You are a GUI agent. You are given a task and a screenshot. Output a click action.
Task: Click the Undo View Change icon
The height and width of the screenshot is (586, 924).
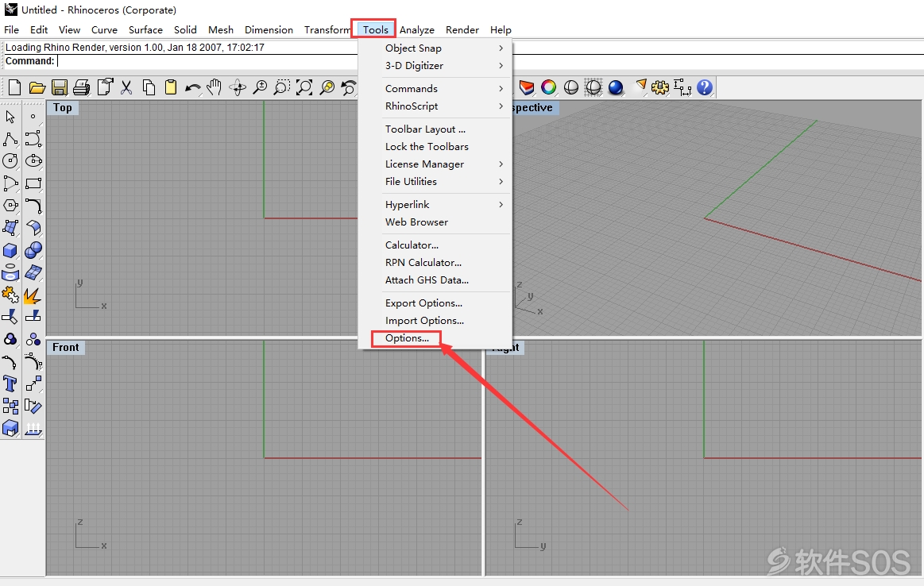pyautogui.click(x=349, y=88)
